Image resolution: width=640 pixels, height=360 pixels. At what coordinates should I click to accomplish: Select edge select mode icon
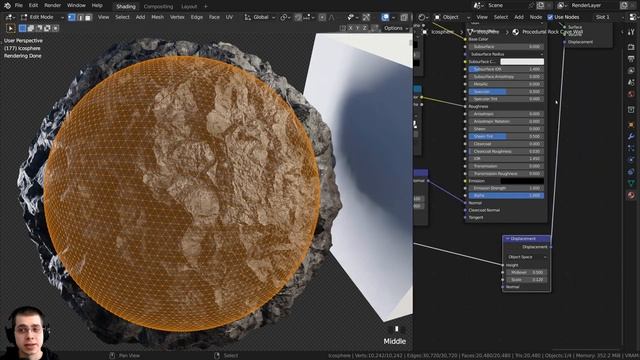[x=80, y=18]
